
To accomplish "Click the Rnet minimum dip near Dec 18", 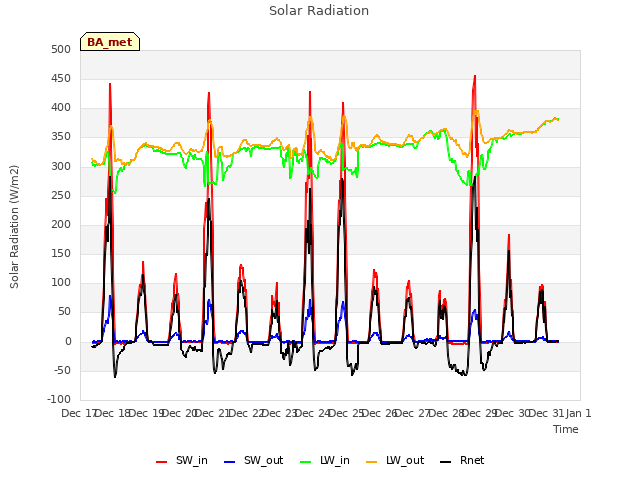I will coord(115,376).
